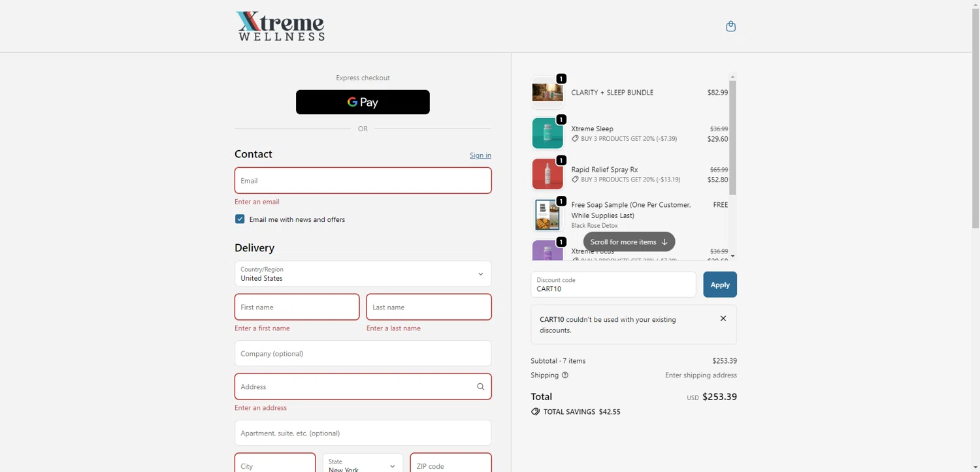This screenshot has width=980, height=472.
Task: Open the State dropdown
Action: coord(363,464)
